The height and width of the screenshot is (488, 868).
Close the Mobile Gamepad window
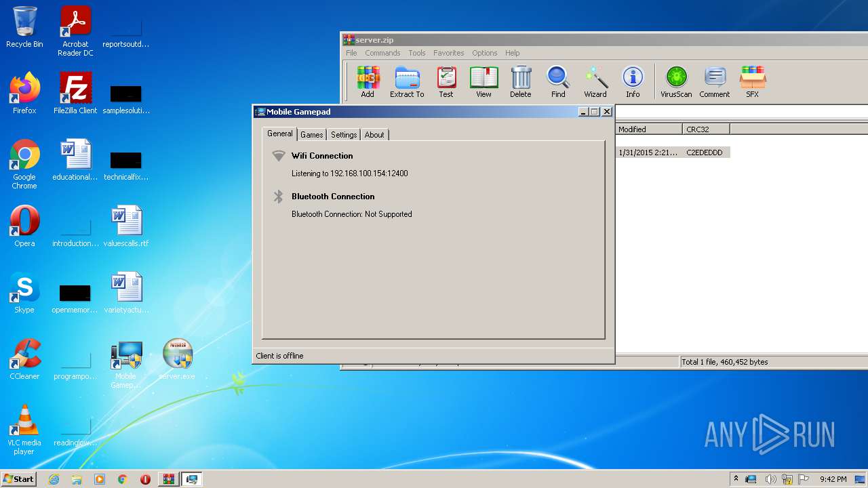pyautogui.click(x=607, y=112)
